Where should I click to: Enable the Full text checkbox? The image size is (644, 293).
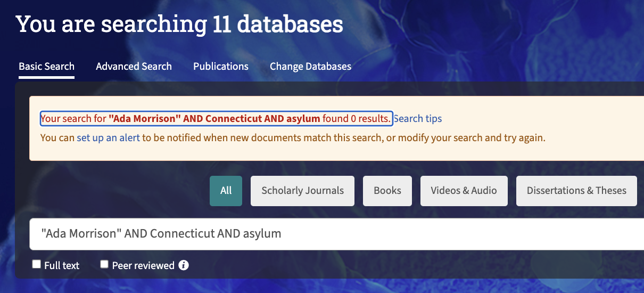pos(37,264)
